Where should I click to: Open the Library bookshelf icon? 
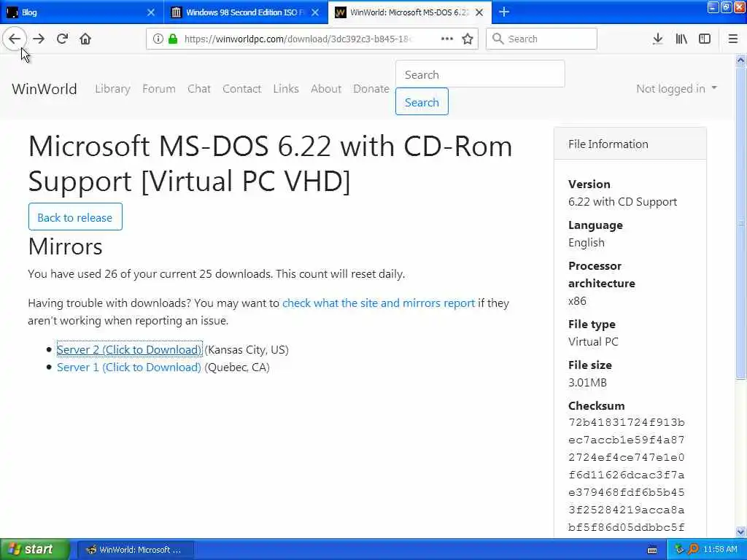(681, 39)
